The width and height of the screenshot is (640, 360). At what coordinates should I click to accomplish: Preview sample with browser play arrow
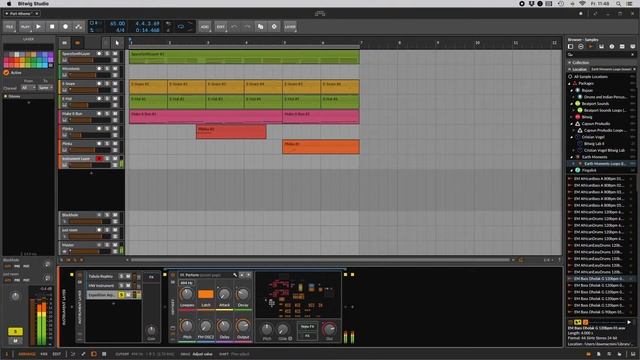point(629,322)
